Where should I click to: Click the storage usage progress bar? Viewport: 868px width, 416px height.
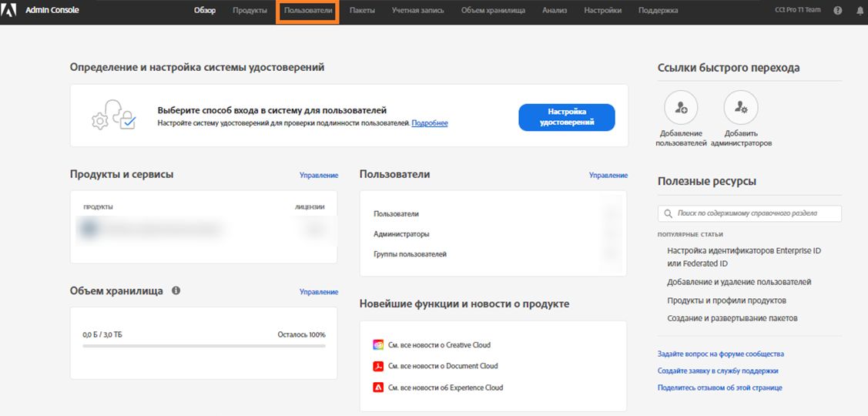203,346
